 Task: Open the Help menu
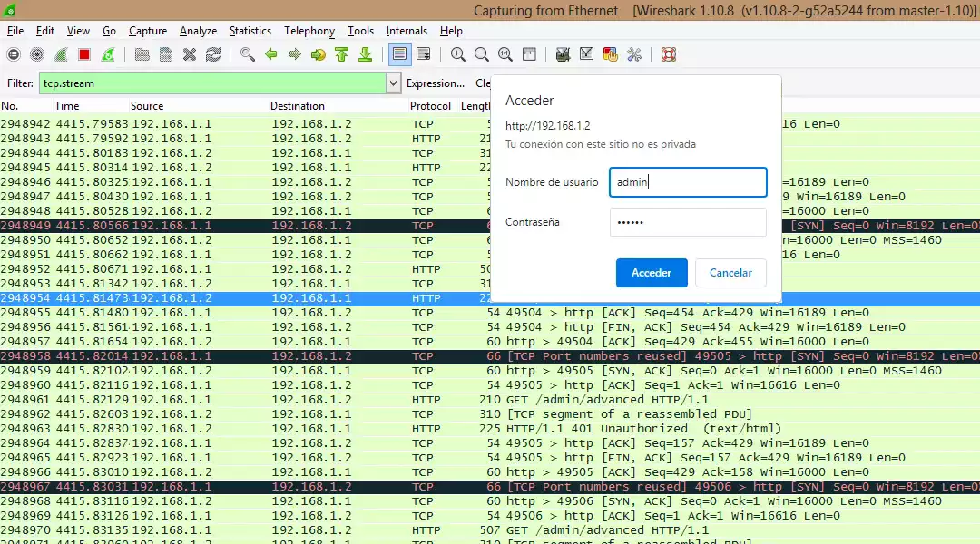point(451,31)
